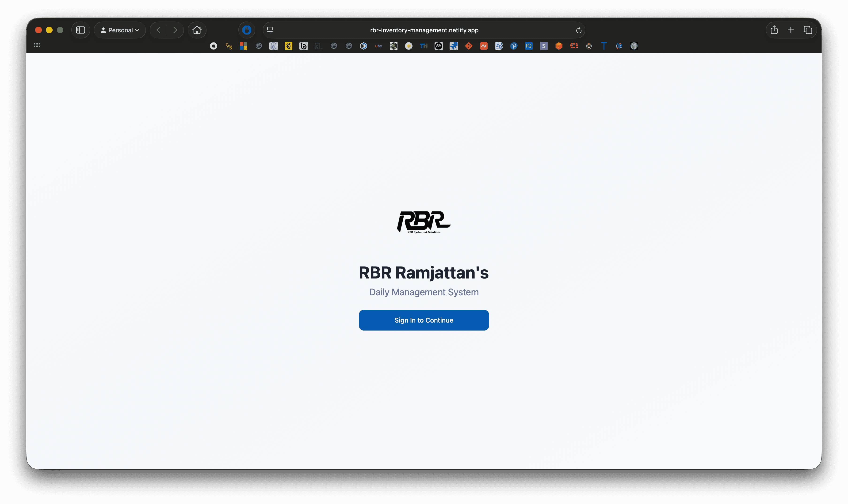Click Sign In to Continue button
This screenshot has height=504, width=848.
[x=424, y=320]
